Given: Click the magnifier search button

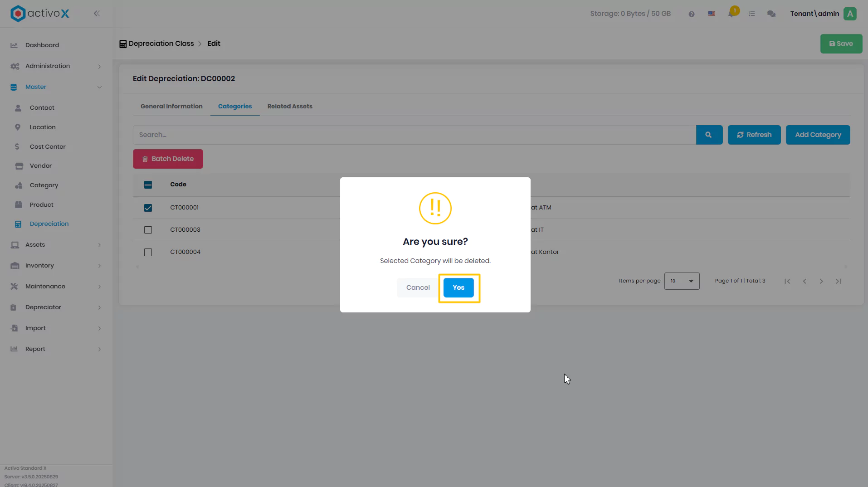Looking at the screenshot, I should coord(709,135).
